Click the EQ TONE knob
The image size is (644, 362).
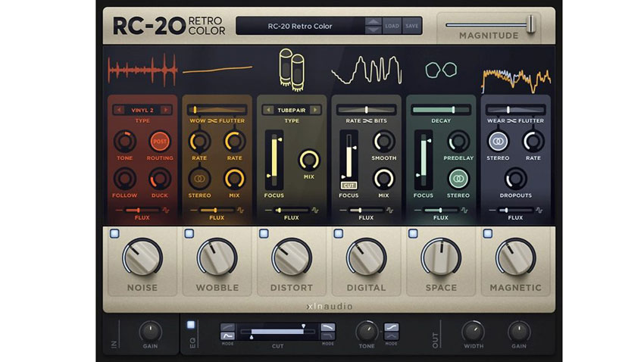[367, 331]
